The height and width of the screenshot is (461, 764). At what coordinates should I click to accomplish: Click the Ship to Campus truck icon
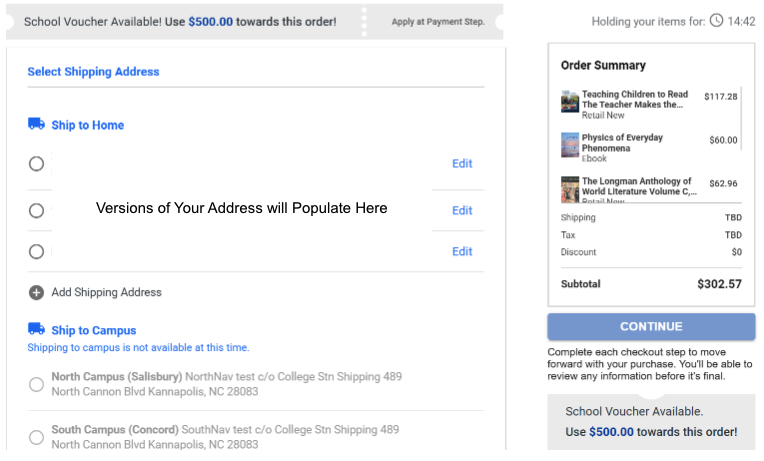36,329
